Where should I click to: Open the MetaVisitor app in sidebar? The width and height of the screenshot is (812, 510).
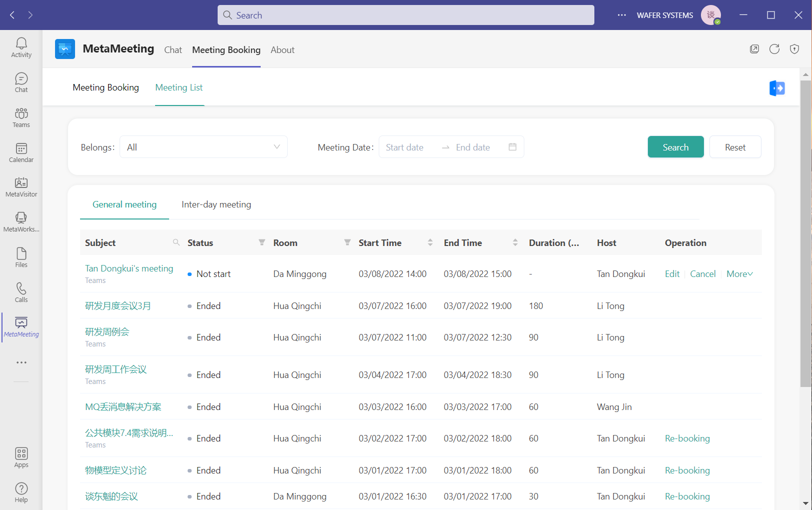click(21, 187)
